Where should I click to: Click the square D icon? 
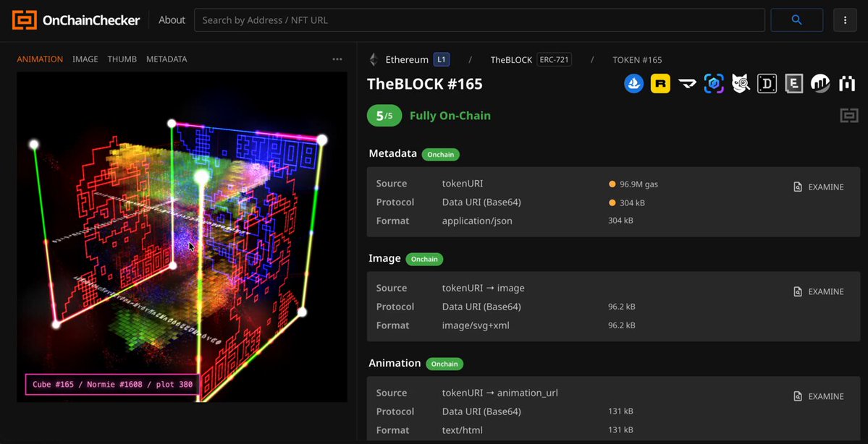(x=767, y=83)
